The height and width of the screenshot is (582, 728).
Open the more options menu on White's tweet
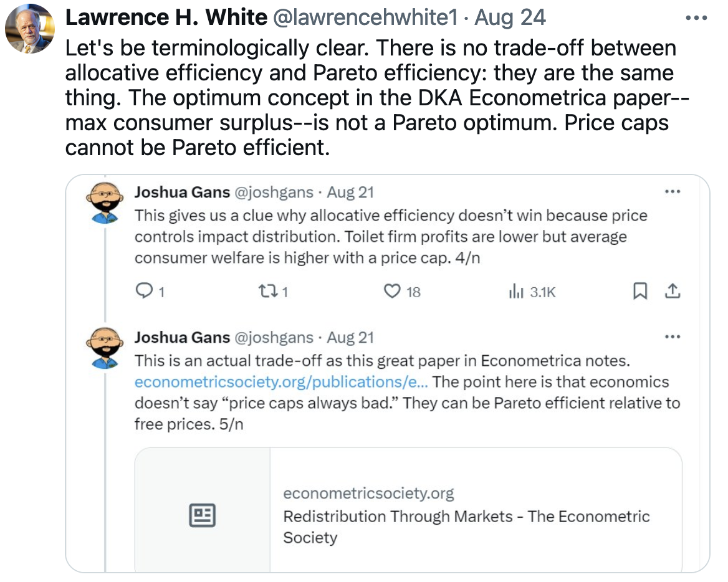pos(696,18)
